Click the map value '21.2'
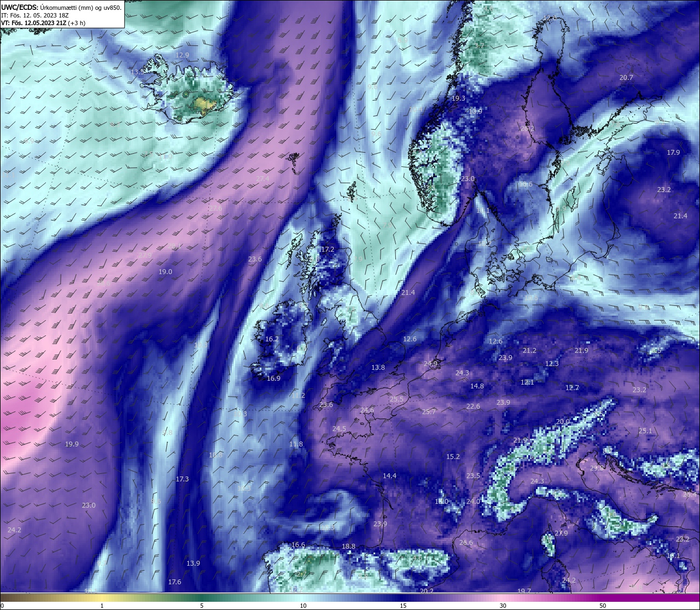Screen dimensions: 700x610 click(x=529, y=351)
